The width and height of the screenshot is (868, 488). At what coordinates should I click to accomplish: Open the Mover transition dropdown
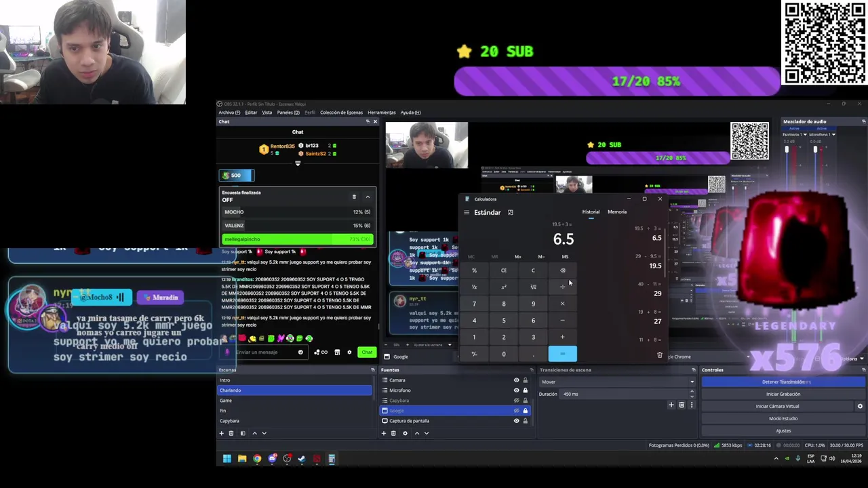(617, 382)
